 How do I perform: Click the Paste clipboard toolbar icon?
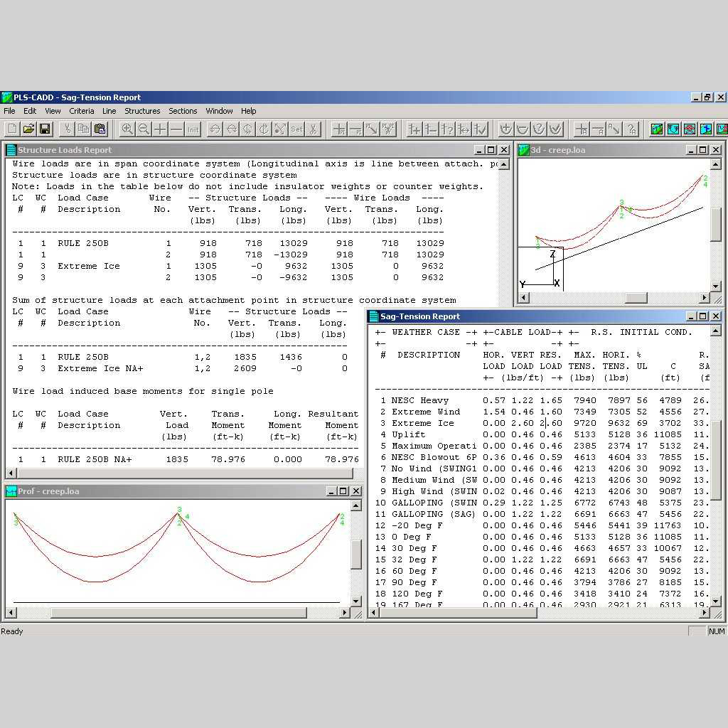pyautogui.click(x=100, y=129)
